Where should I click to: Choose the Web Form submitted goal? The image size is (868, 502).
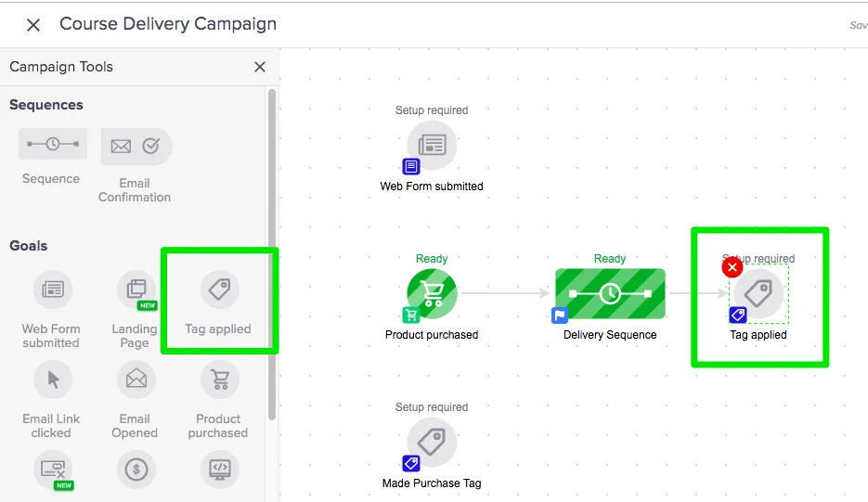click(x=52, y=290)
